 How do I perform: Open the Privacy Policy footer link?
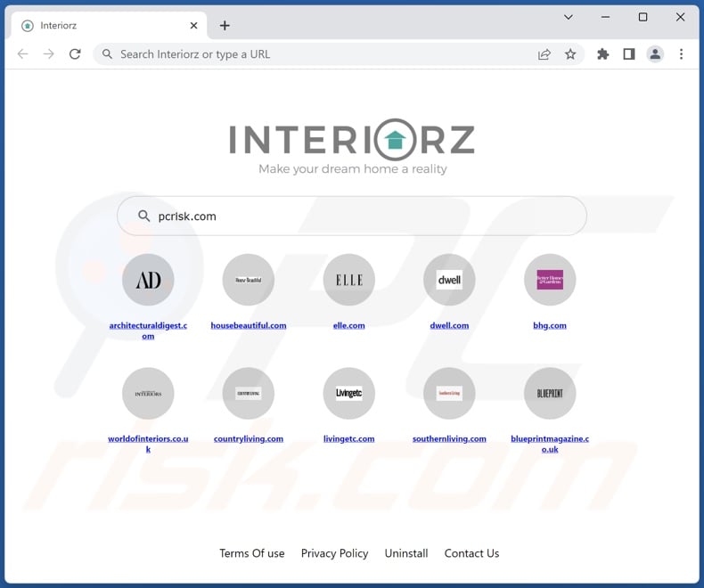334,553
